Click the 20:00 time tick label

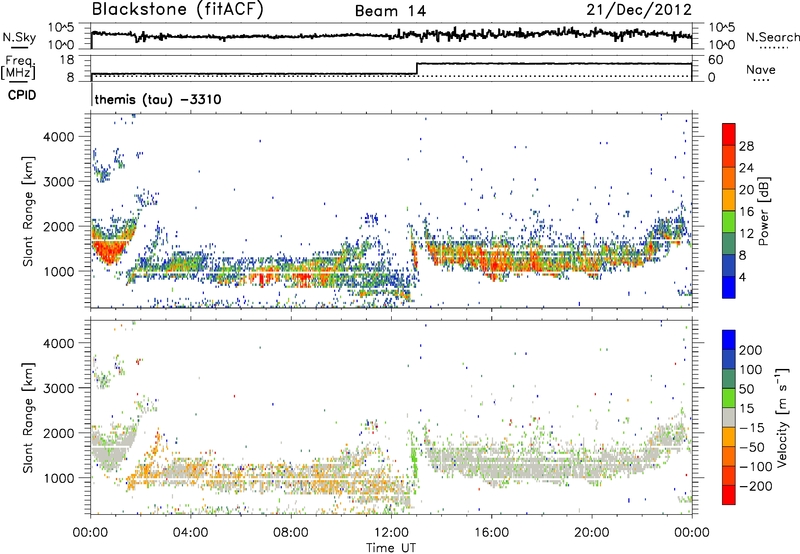[591, 533]
